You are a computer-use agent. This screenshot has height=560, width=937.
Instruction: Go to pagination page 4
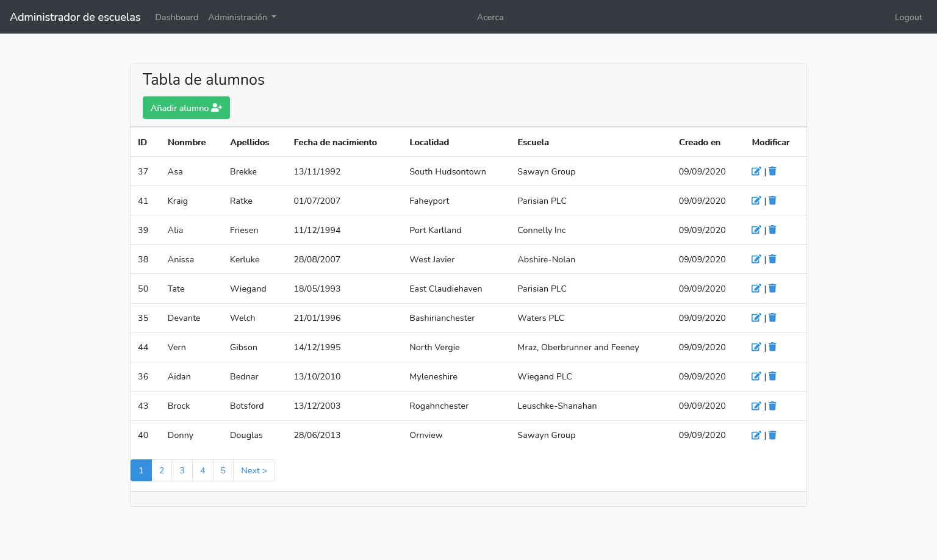203,470
